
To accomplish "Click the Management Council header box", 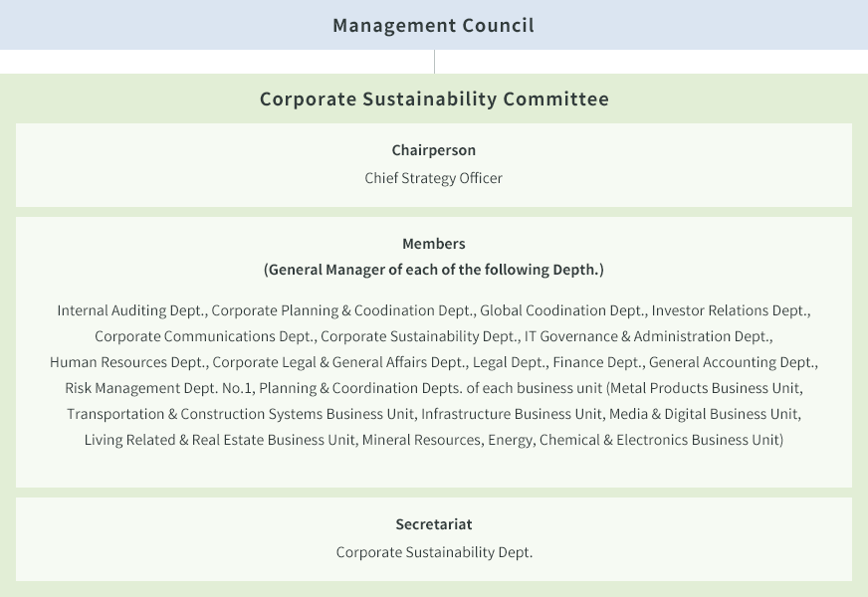I will click(x=434, y=25).
